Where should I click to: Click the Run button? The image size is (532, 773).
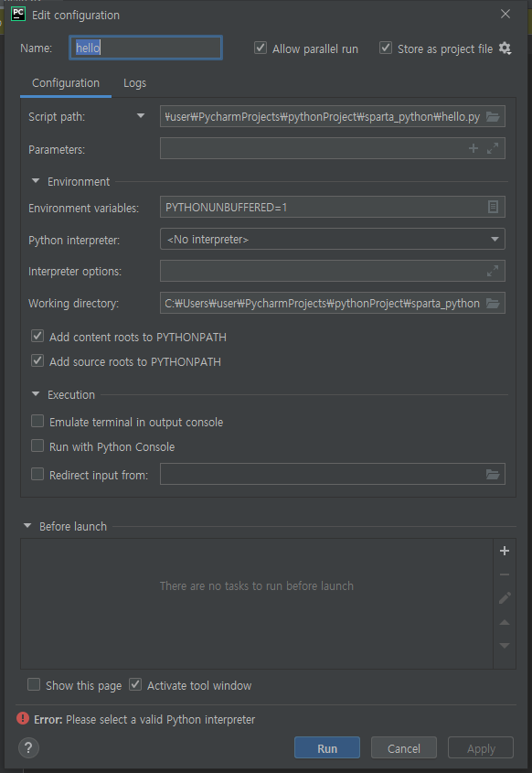327,748
